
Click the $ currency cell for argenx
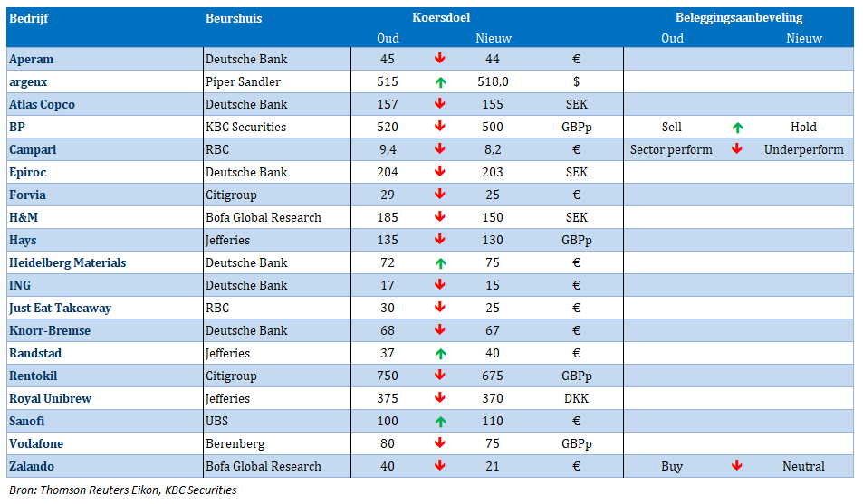(x=576, y=82)
